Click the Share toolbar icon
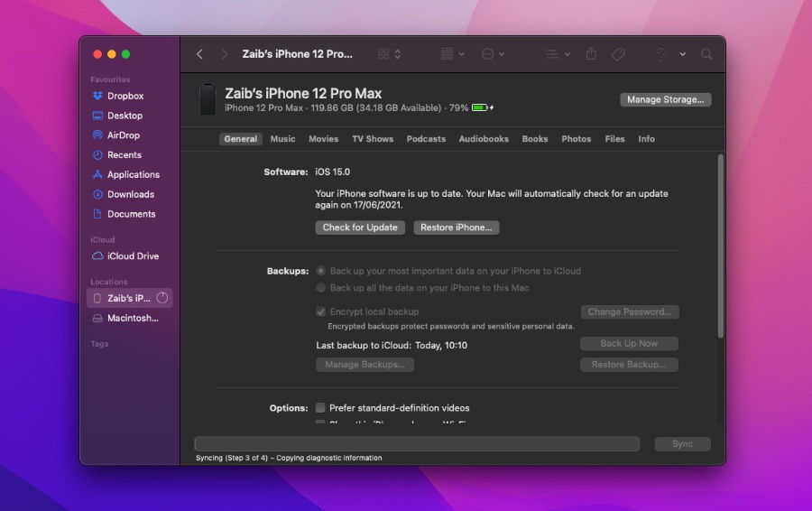 click(x=591, y=54)
